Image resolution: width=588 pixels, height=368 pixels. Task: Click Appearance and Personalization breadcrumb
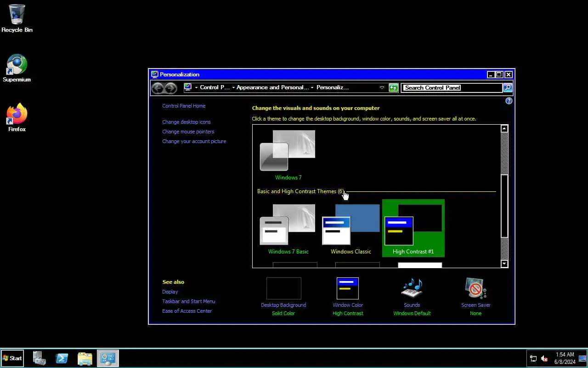coord(273,87)
